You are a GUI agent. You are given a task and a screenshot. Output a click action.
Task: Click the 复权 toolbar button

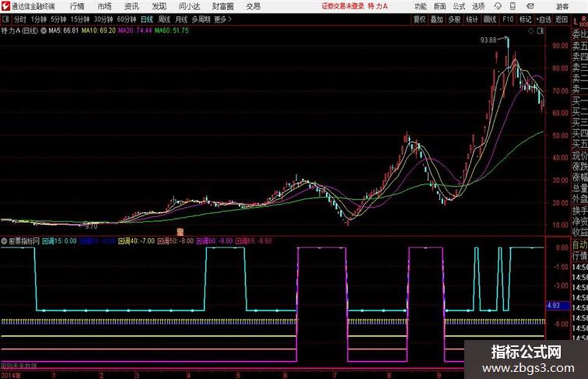click(419, 19)
